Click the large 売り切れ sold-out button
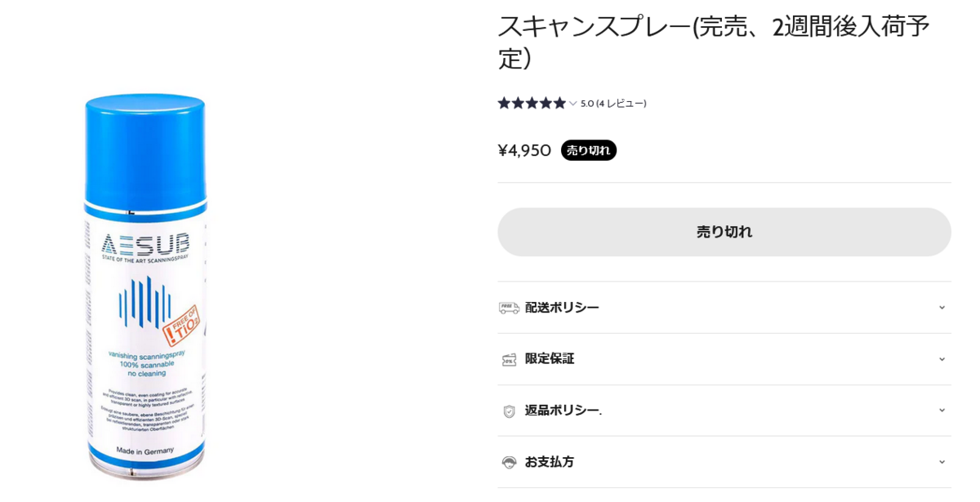980x502 pixels. [724, 232]
